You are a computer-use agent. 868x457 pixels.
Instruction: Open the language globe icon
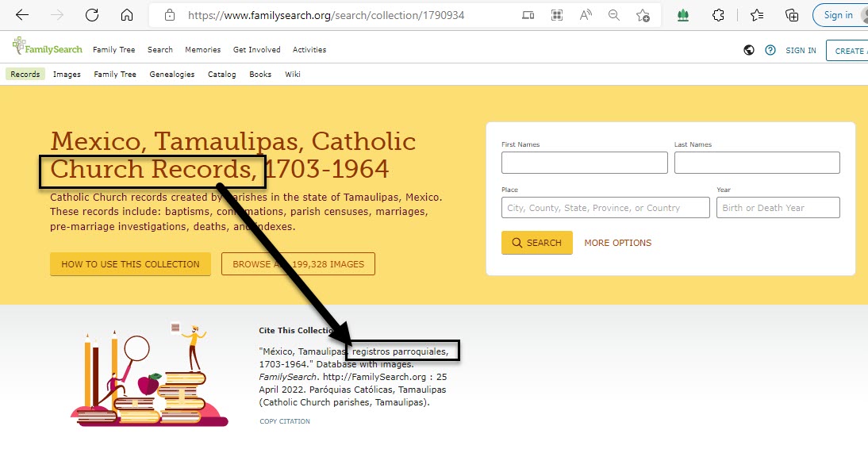pos(749,50)
